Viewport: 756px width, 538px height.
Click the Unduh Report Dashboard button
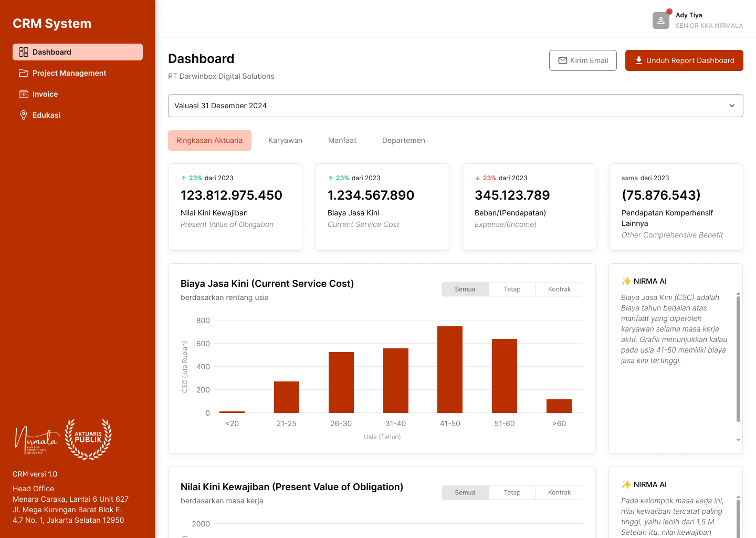pos(684,60)
